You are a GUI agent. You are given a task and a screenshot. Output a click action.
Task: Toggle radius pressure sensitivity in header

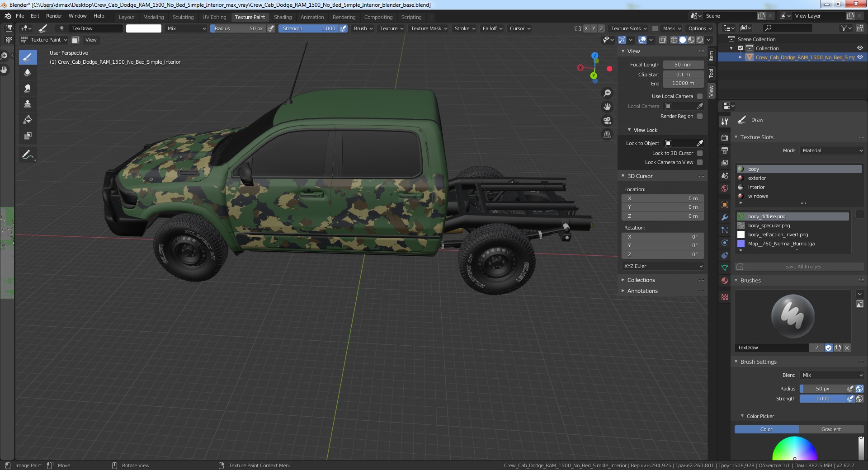pyautogui.click(x=271, y=28)
